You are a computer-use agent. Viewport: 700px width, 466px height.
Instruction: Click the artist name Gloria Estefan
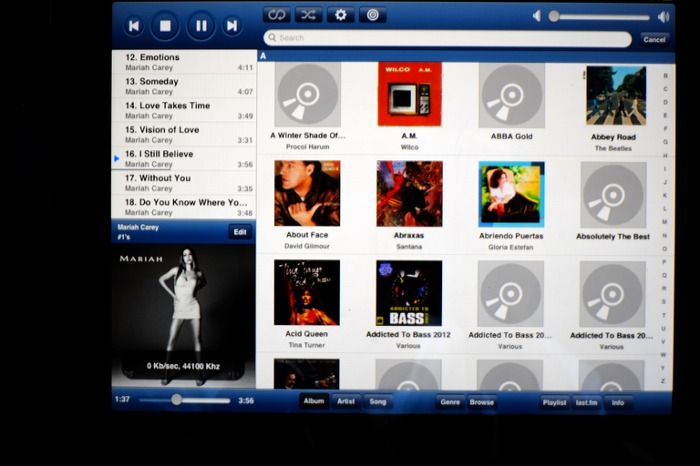(510, 247)
